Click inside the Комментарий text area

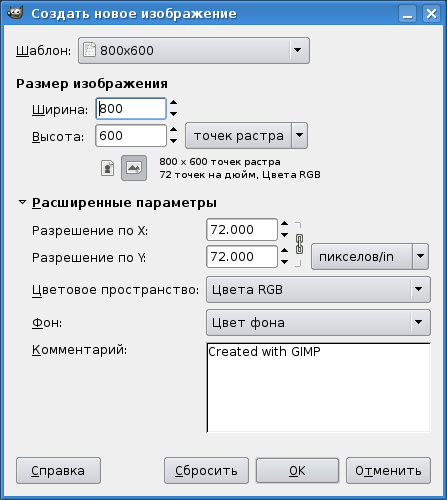click(x=318, y=388)
